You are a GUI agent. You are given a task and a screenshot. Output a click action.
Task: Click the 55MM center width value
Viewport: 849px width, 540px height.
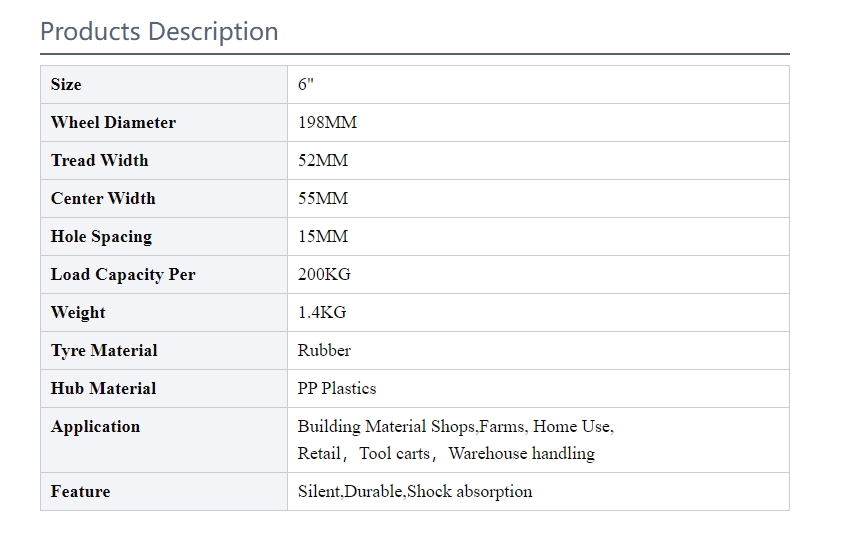coord(323,198)
